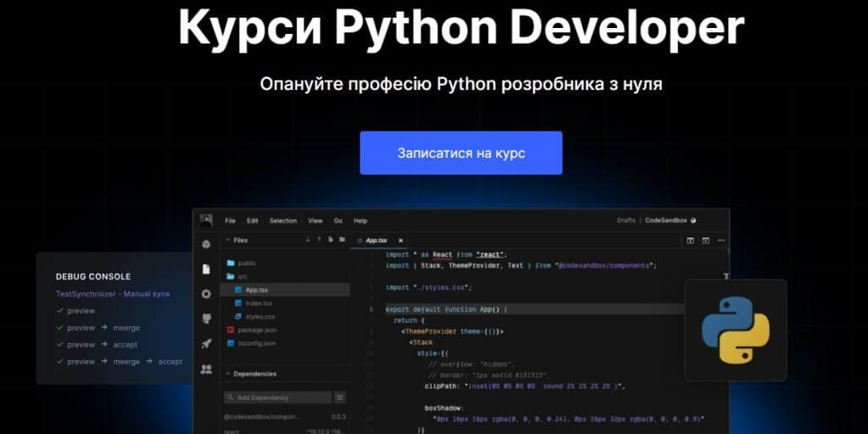Image resolution: width=868 pixels, height=434 pixels.
Task: Click the split editor layout icon
Action: point(690,241)
